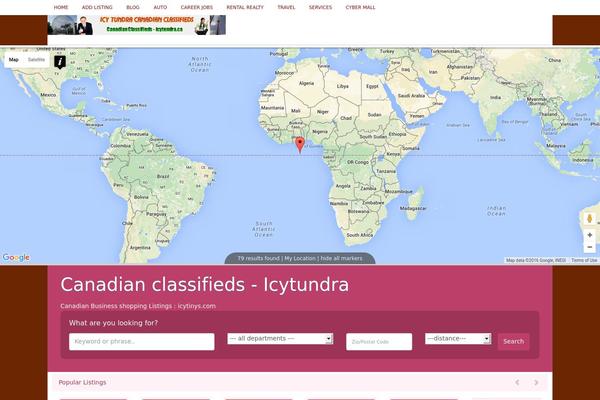Focus the Keyword or phrase field
This screenshot has width=600, height=400.
(x=142, y=341)
